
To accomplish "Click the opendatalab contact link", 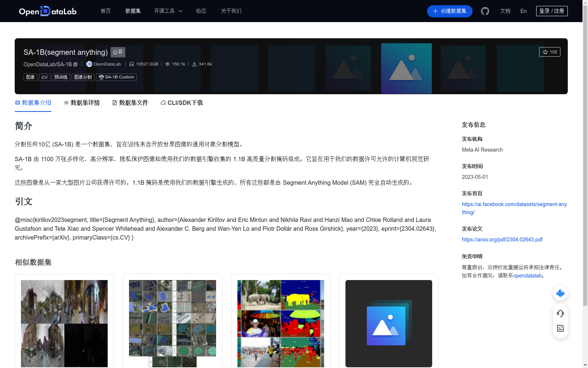I will click(x=527, y=276).
